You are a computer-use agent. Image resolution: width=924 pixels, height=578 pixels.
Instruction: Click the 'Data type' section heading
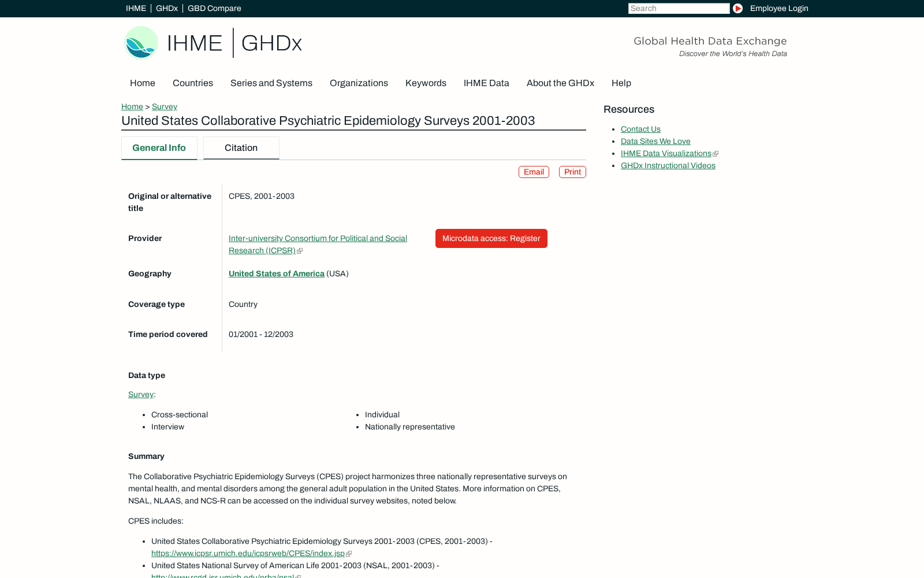click(x=147, y=375)
